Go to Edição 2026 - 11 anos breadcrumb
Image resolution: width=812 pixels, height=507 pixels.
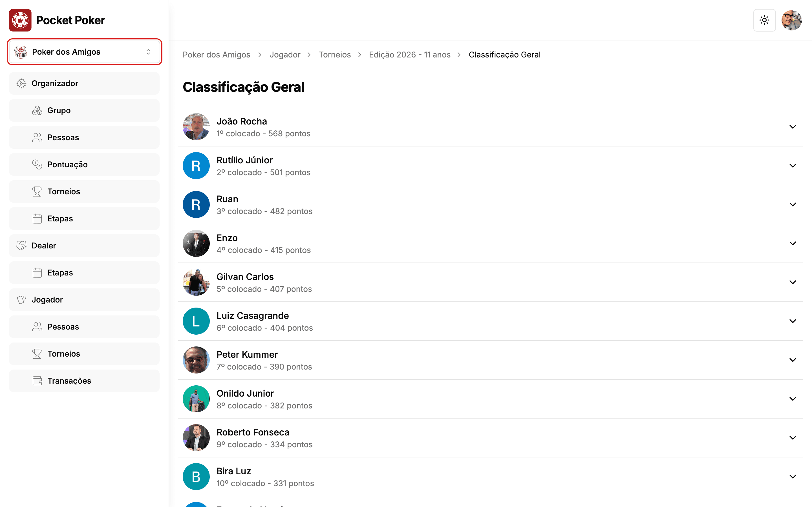410,55
